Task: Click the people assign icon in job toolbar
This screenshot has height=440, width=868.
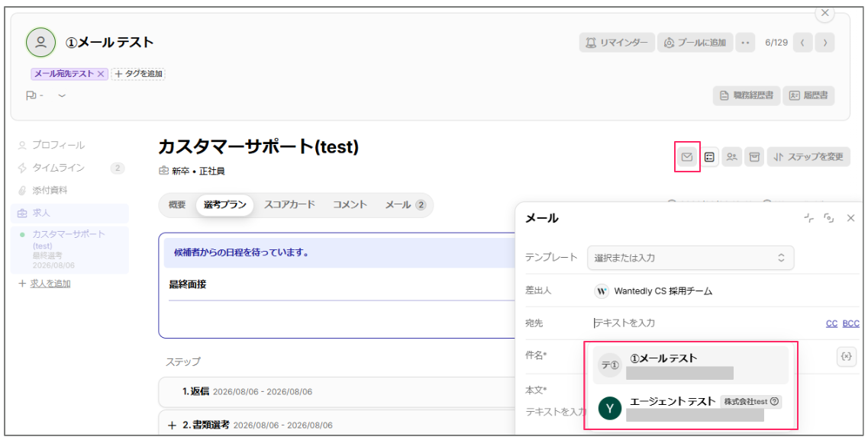Action: pos(732,157)
